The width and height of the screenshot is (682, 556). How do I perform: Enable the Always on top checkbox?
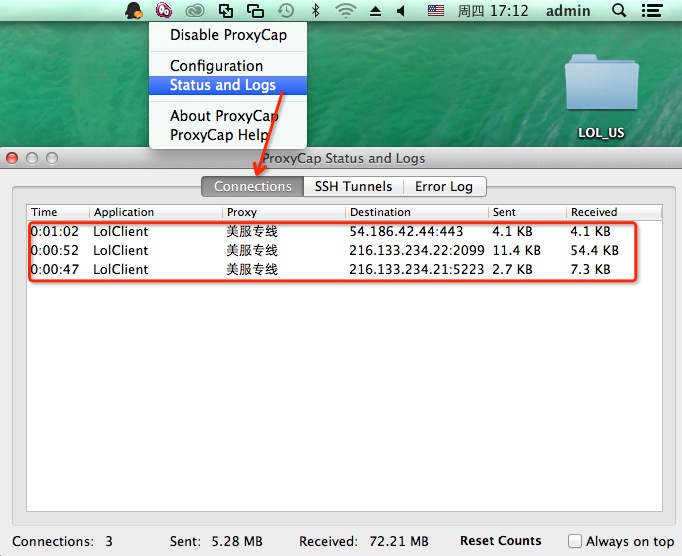[x=575, y=541]
